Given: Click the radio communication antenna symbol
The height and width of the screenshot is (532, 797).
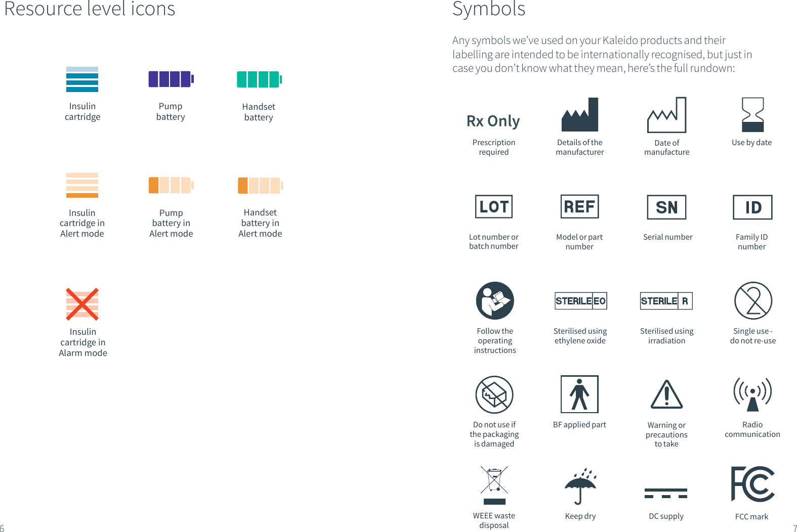Looking at the screenshot, I should 752,394.
